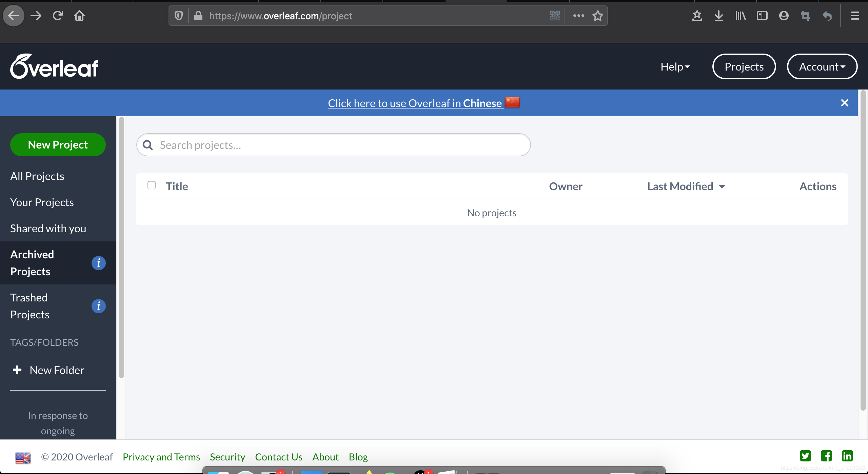Open Overleaf's LinkedIn page icon
The image size is (868, 474).
pyautogui.click(x=847, y=456)
